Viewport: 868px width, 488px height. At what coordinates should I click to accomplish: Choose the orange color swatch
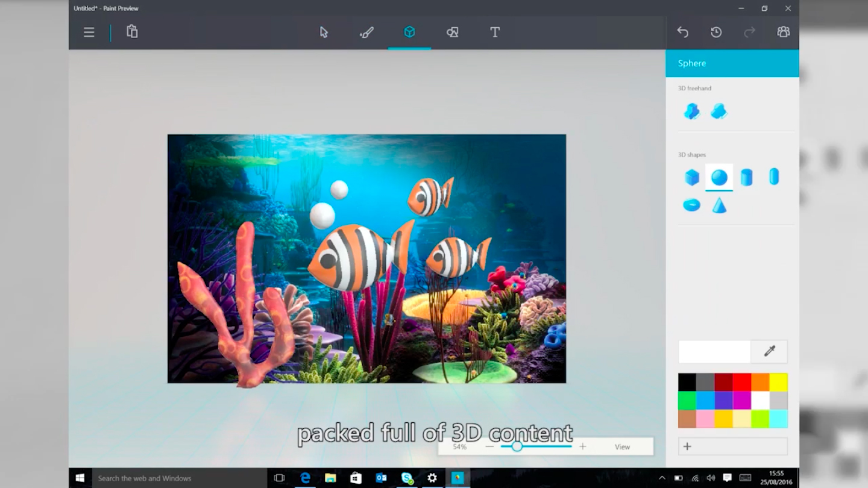point(760,383)
